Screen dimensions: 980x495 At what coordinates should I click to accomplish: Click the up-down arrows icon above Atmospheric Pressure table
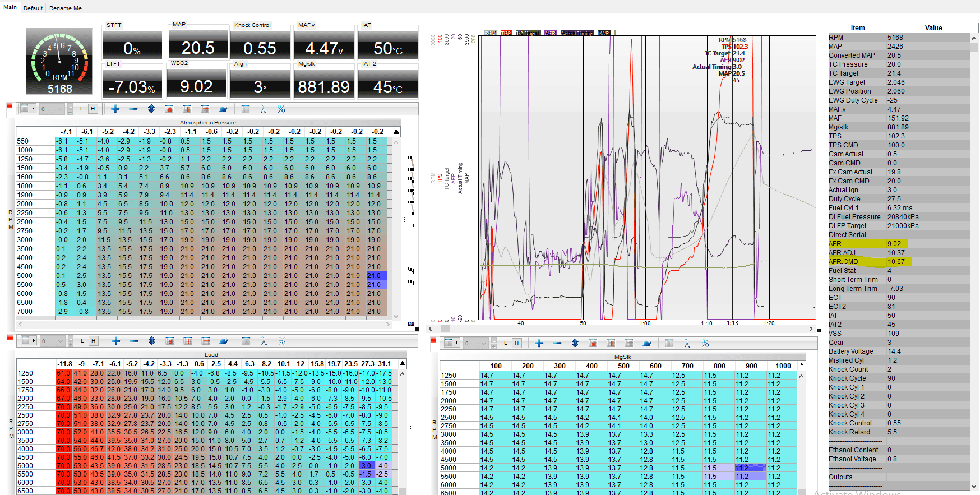pos(151,109)
